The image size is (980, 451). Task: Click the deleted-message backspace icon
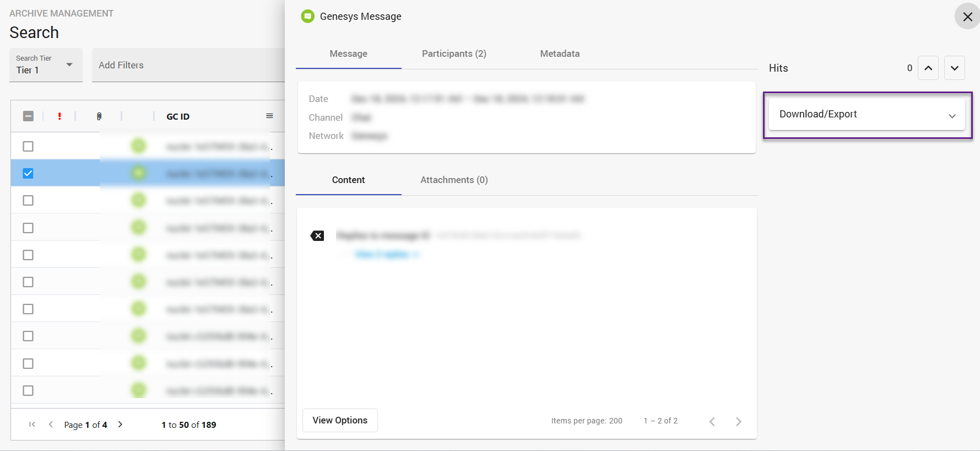[x=317, y=236]
